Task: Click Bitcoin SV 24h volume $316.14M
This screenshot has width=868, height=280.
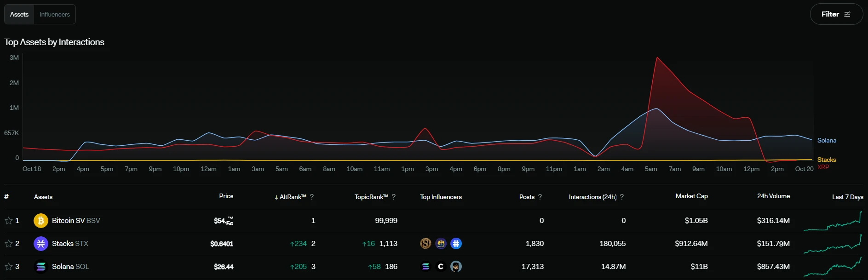Action: pos(773,221)
